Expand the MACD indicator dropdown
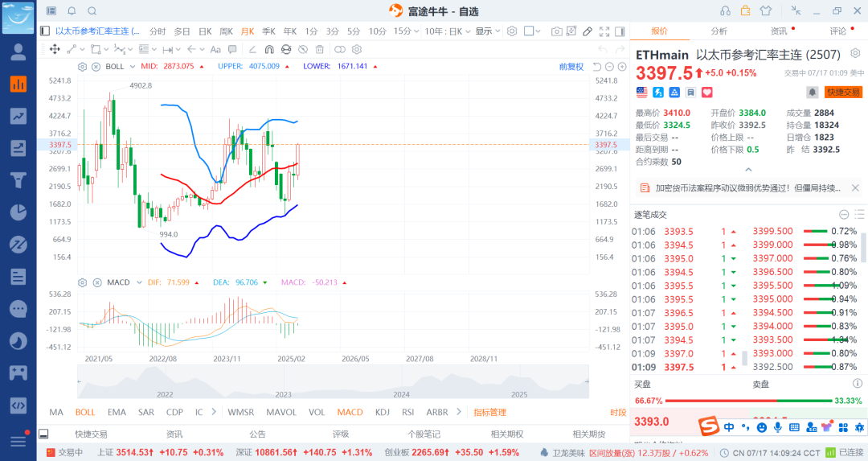The width and height of the screenshot is (868, 461). pos(139,282)
